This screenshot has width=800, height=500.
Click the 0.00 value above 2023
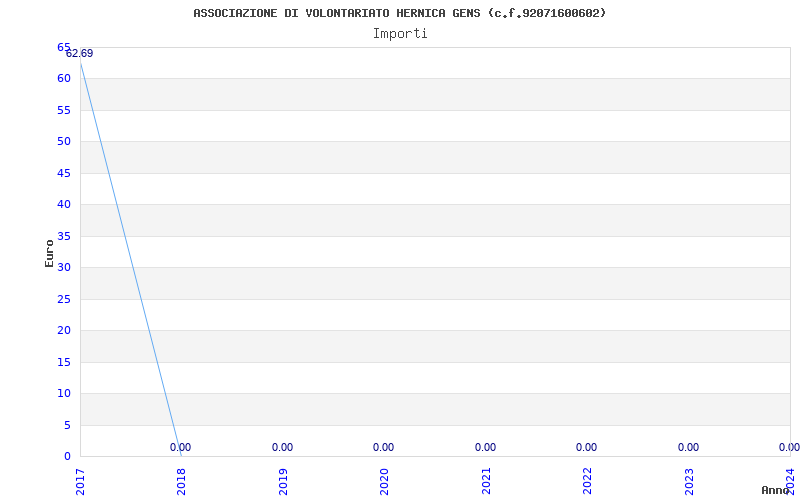coord(688,447)
